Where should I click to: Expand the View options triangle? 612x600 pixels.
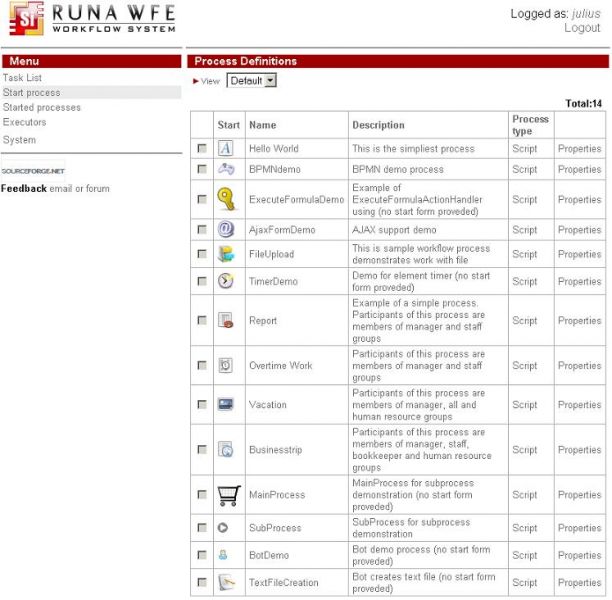coord(196,81)
